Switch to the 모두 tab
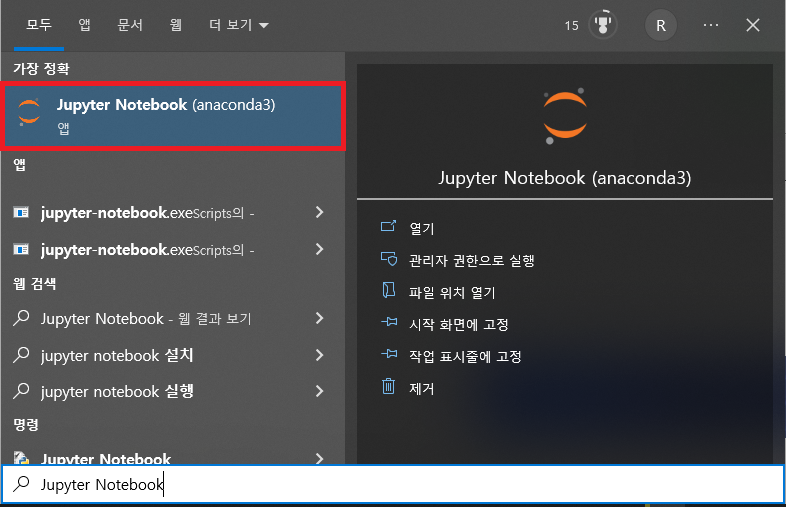 pyautogui.click(x=39, y=25)
